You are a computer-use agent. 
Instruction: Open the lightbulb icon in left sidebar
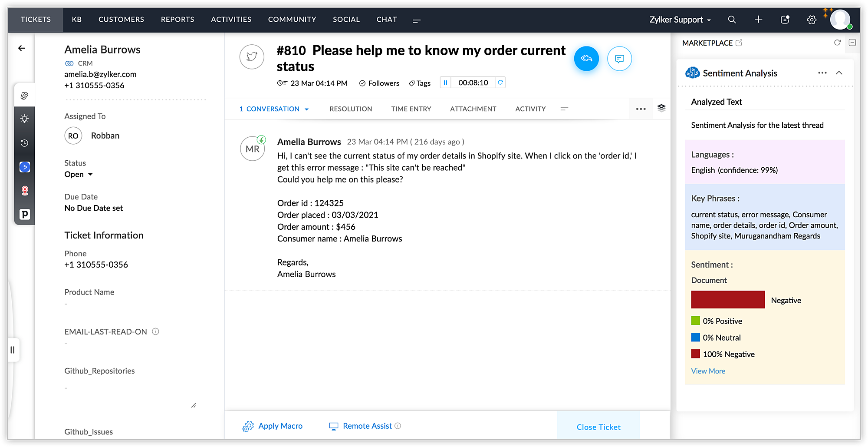(x=25, y=119)
